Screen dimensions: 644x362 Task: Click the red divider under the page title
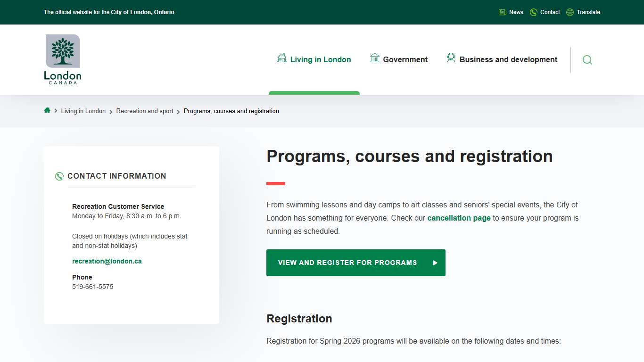[275, 183]
